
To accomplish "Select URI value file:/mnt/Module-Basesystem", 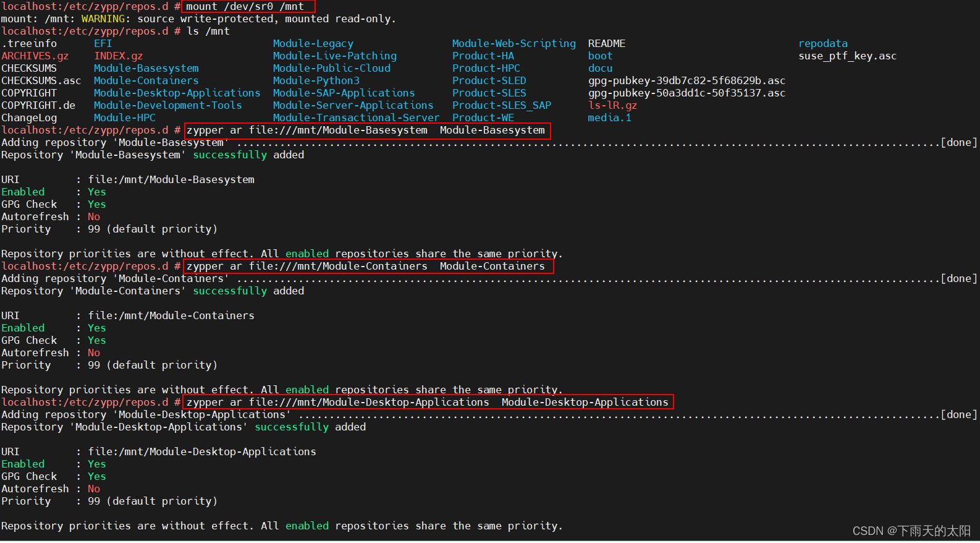I will coord(171,179).
